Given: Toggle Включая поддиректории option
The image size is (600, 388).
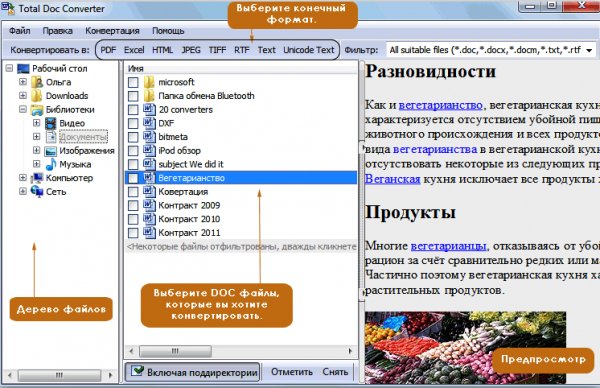Looking at the screenshot, I should [x=192, y=372].
